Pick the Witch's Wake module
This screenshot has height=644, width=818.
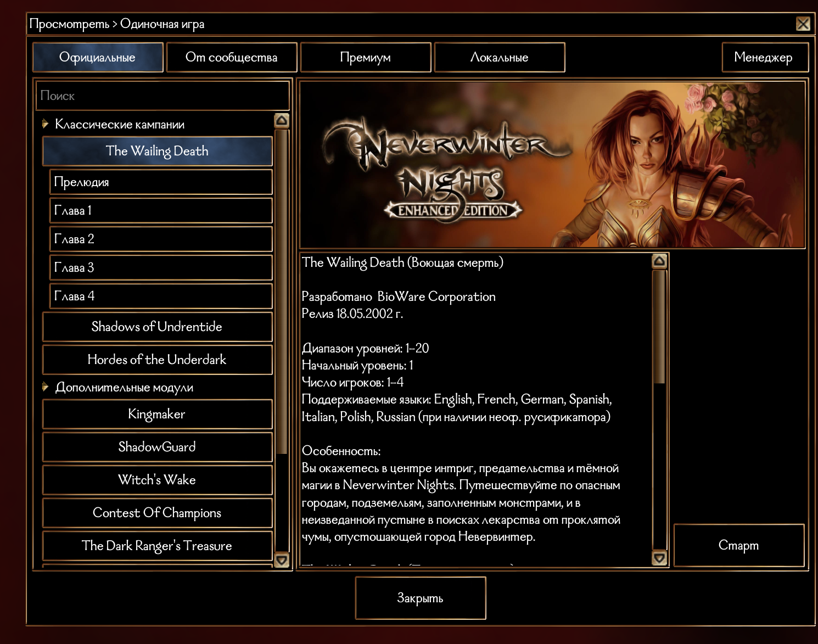click(158, 480)
